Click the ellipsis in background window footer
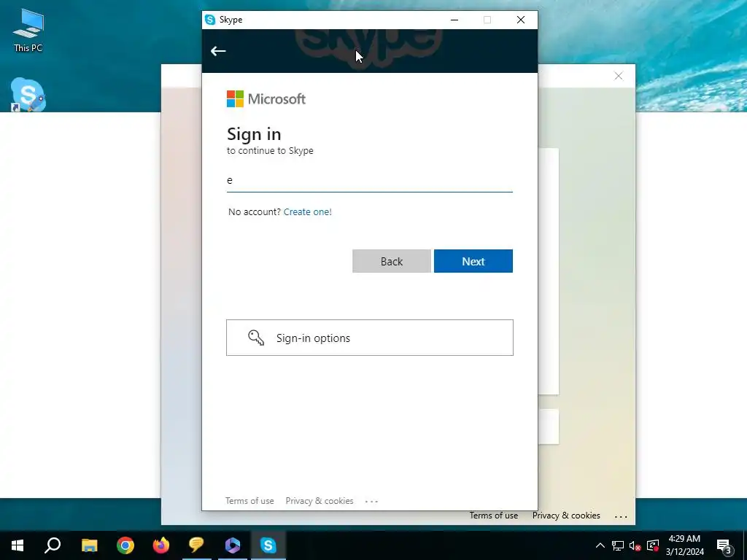747x560 pixels. 621,516
